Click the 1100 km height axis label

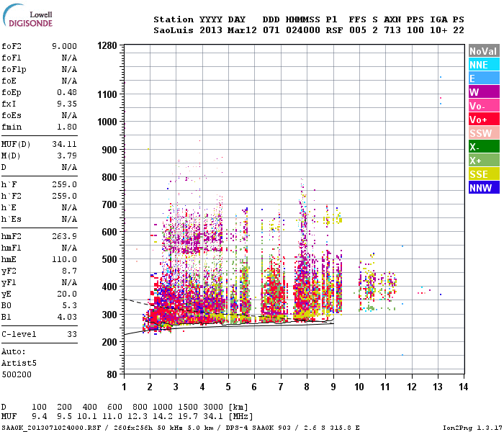(107, 94)
